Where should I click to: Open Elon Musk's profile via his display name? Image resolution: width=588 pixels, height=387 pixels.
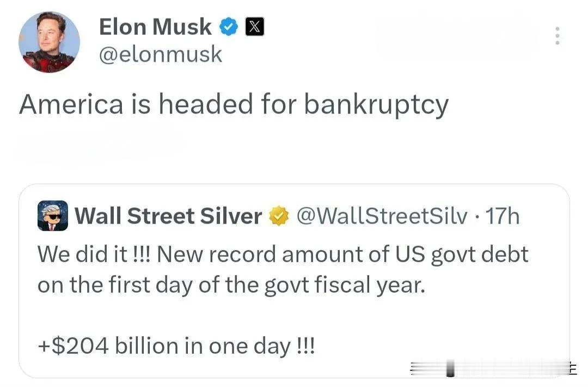155,26
